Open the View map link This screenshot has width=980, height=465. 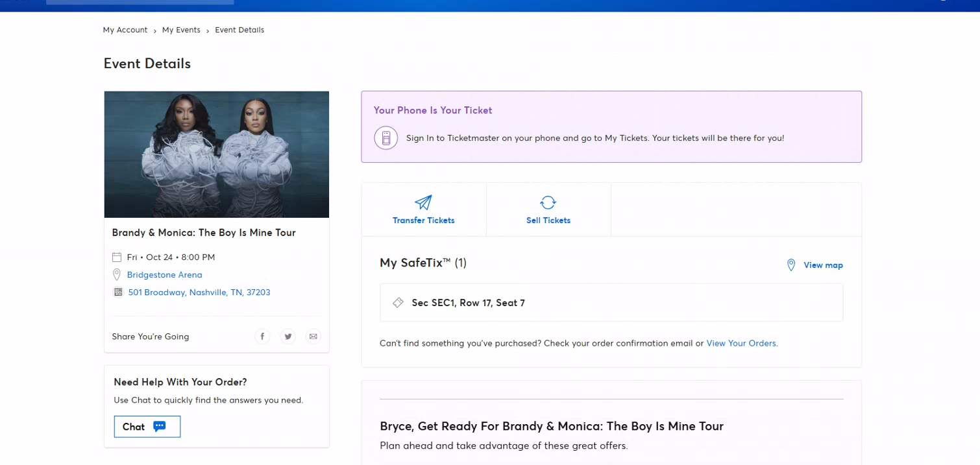823,265
